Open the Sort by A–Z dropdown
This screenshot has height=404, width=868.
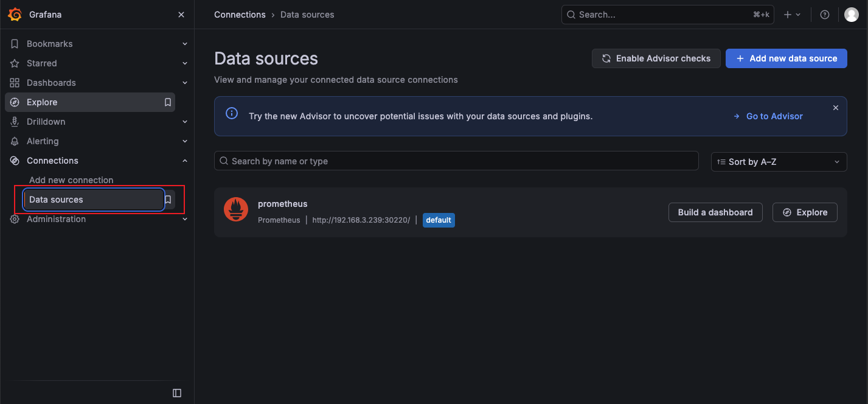pyautogui.click(x=779, y=162)
